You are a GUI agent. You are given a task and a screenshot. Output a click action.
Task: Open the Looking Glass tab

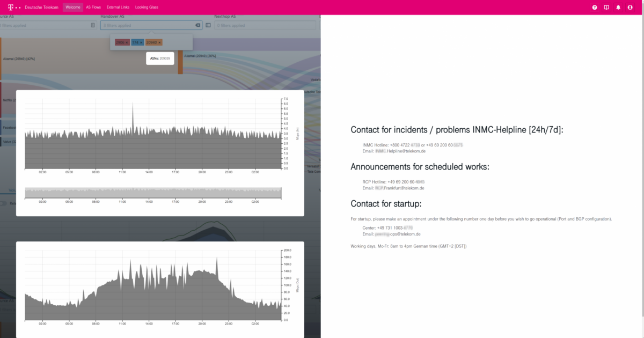(147, 7)
